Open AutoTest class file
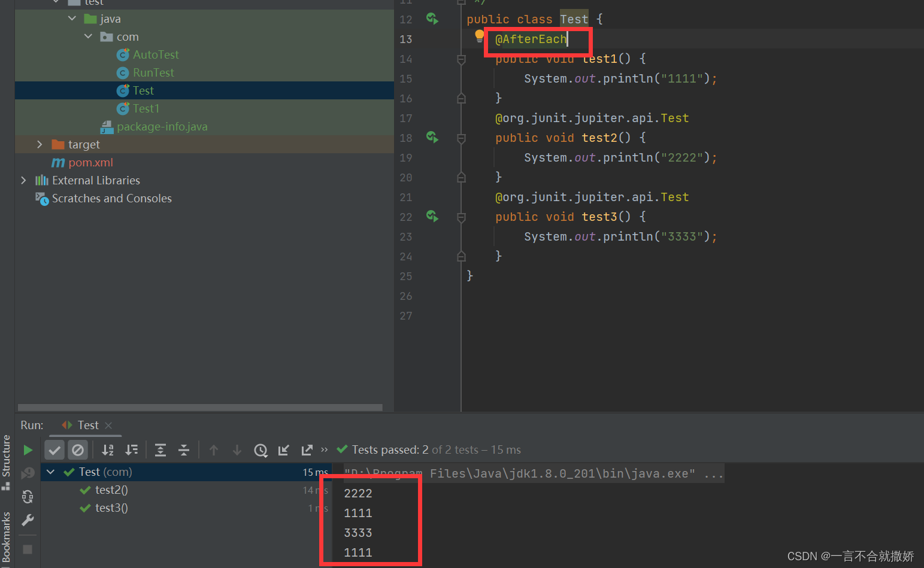Image resolution: width=924 pixels, height=568 pixels. click(156, 54)
